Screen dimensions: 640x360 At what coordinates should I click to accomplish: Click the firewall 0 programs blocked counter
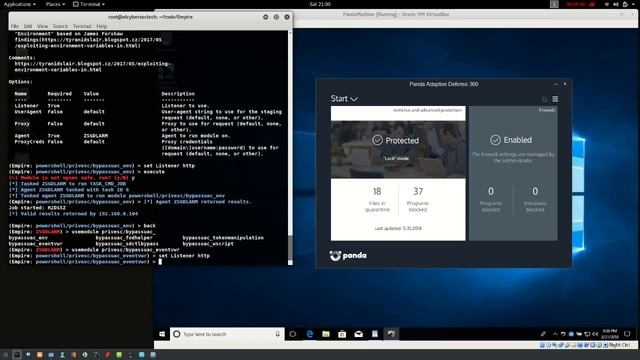click(x=491, y=199)
